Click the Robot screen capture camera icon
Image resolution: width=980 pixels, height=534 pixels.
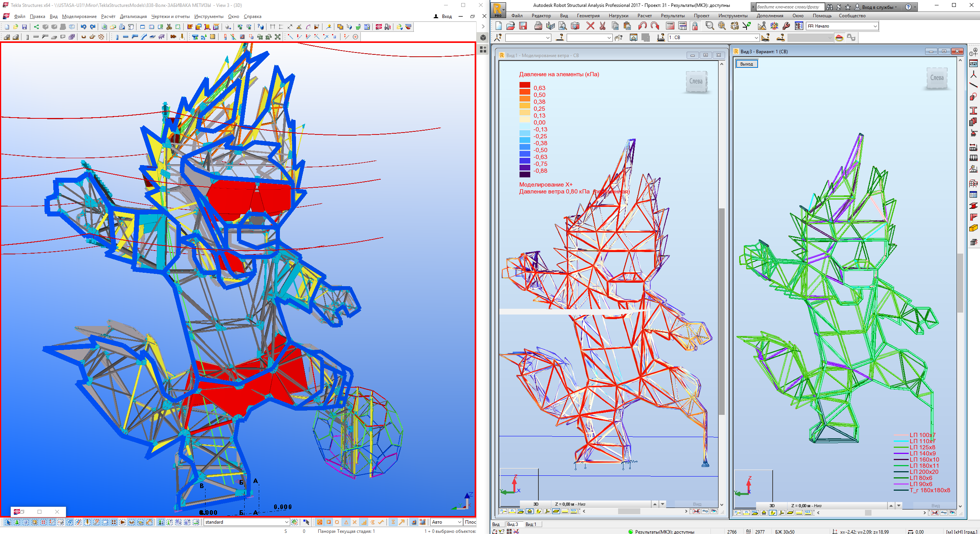tap(575, 26)
